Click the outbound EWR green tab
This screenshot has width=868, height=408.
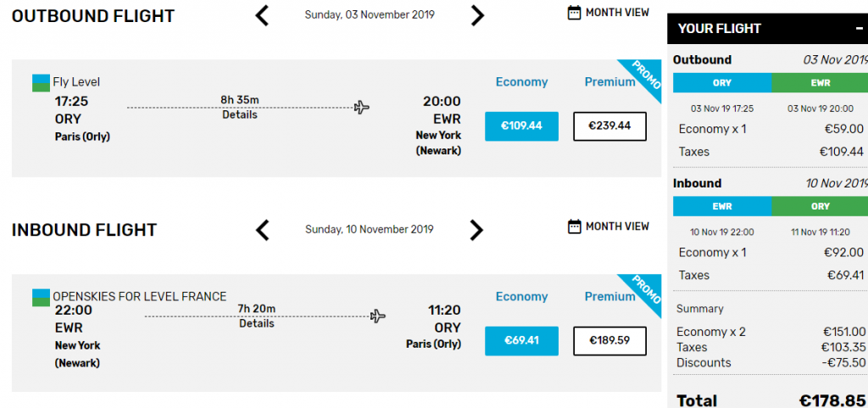(x=820, y=82)
